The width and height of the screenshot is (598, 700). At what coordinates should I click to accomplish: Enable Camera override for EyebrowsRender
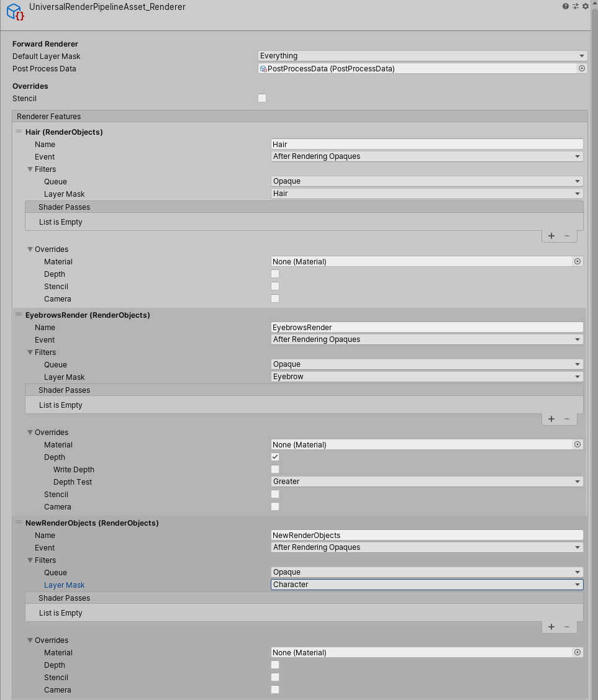275,507
